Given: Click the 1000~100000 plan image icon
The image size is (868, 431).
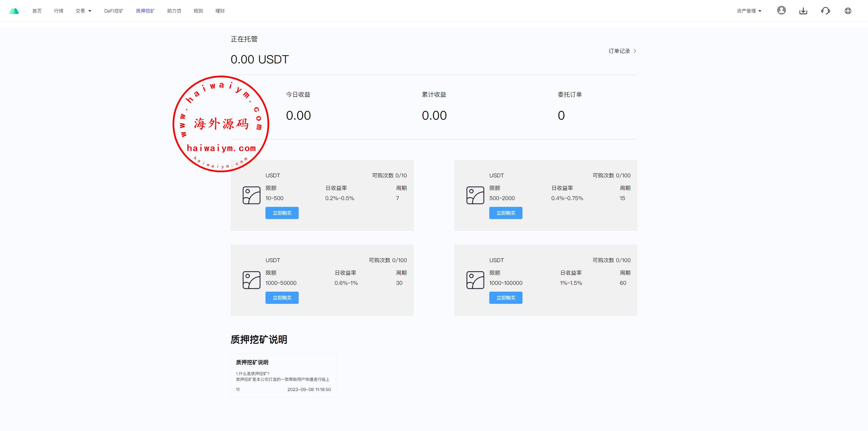Looking at the screenshot, I should tap(475, 280).
